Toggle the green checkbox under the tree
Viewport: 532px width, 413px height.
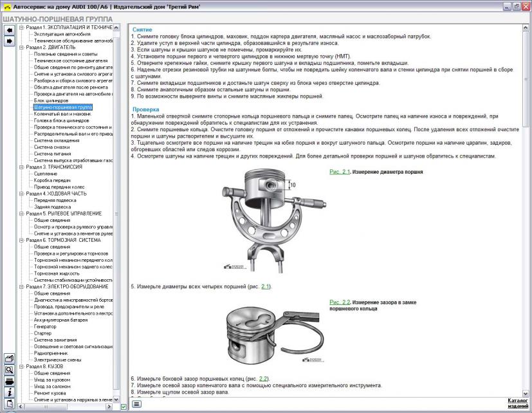pyautogui.click(x=124, y=406)
